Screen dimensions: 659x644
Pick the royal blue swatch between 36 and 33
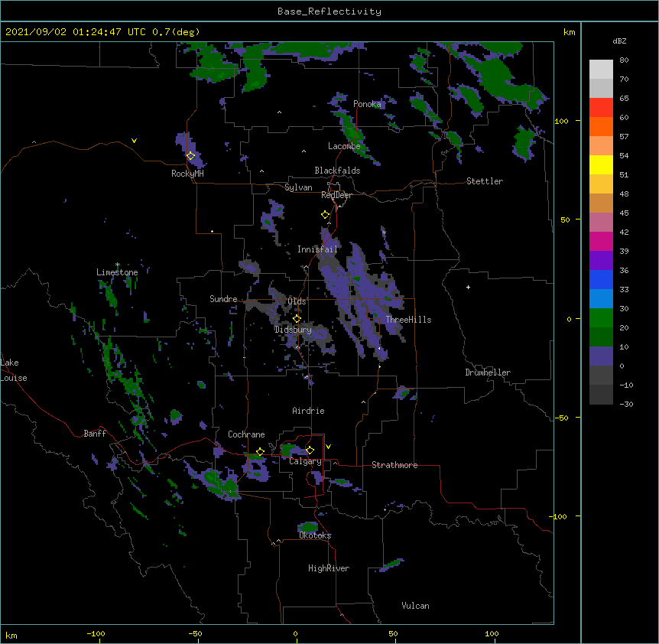(601, 279)
